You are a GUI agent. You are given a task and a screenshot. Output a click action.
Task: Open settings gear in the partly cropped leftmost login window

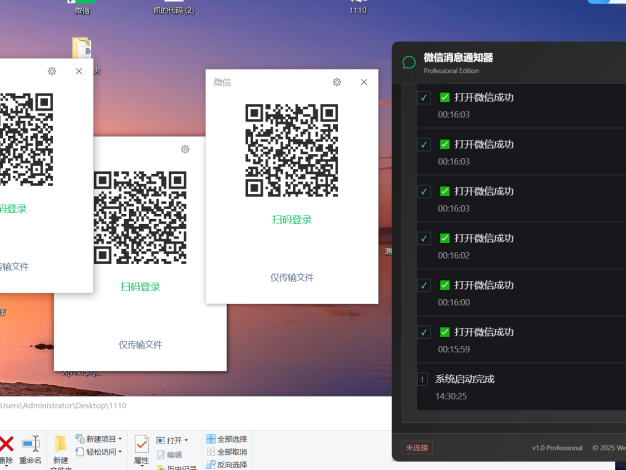click(x=52, y=71)
